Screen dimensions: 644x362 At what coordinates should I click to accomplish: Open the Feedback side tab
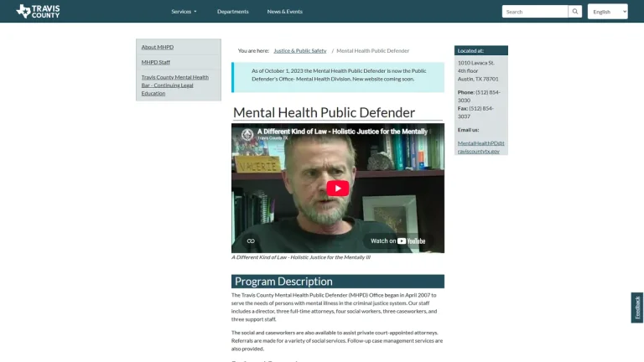point(637,308)
